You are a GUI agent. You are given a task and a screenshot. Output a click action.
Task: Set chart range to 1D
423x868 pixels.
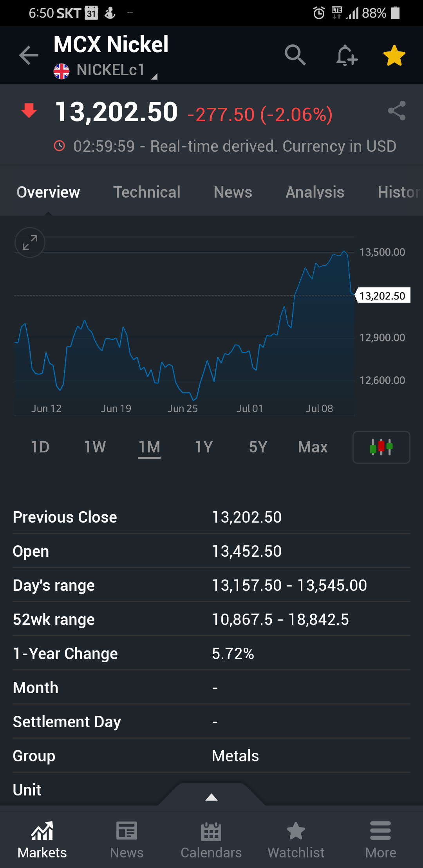tap(40, 447)
